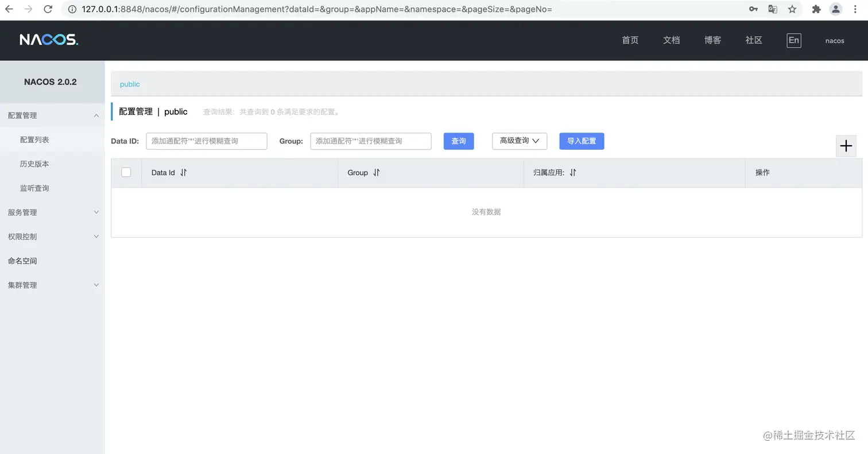868x454 pixels.
Task: Sort by 归属应用 using sort icon
Action: pos(573,172)
